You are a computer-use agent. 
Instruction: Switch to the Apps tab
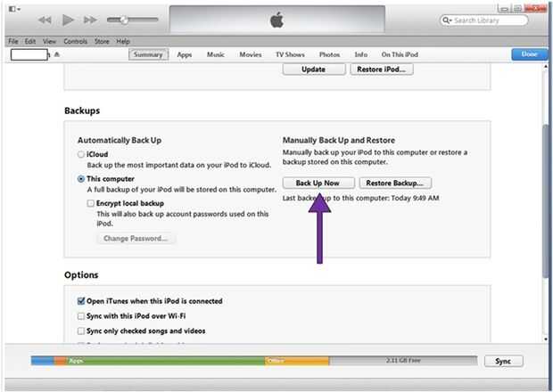(184, 54)
